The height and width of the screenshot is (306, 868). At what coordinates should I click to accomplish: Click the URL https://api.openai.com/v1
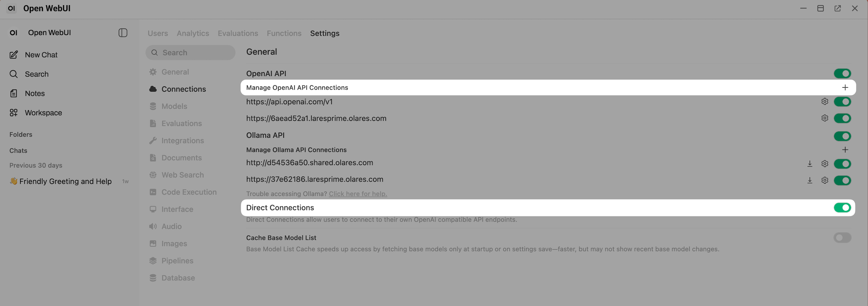click(x=289, y=102)
